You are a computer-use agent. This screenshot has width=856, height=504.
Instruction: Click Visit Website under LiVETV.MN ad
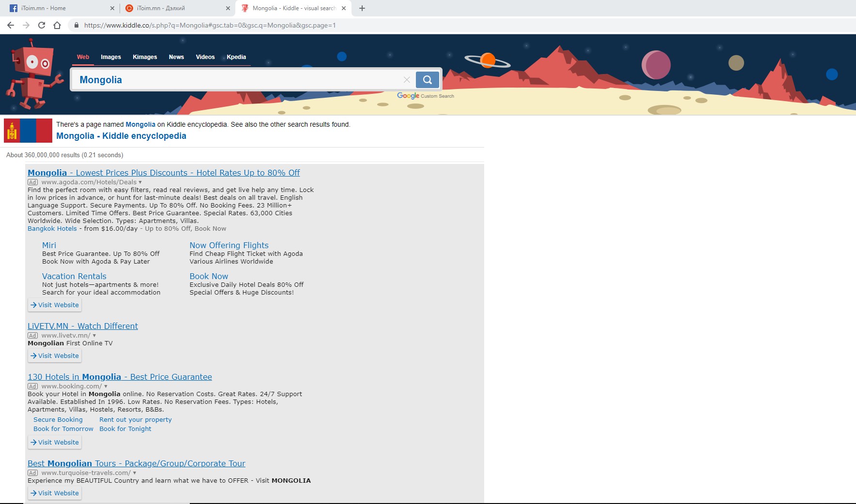[55, 356]
